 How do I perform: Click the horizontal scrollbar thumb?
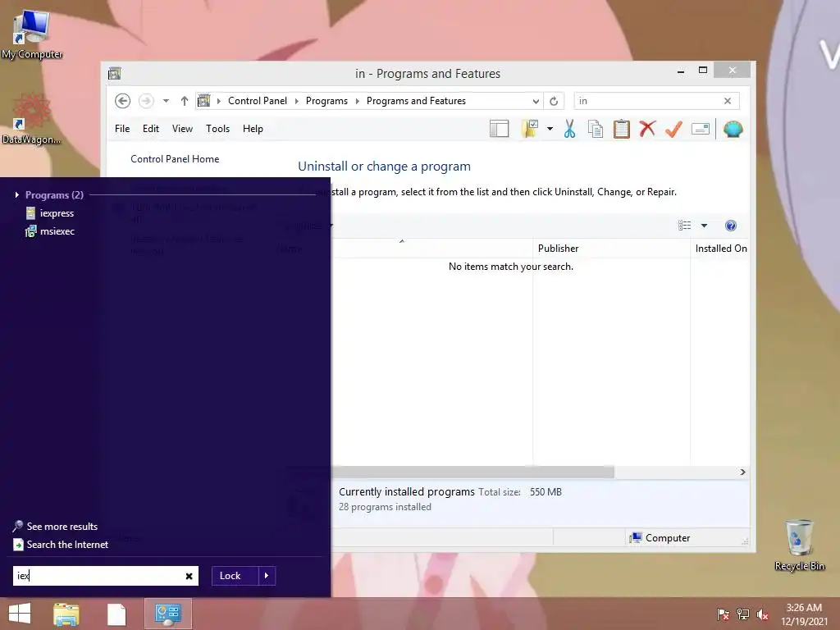tap(472, 472)
